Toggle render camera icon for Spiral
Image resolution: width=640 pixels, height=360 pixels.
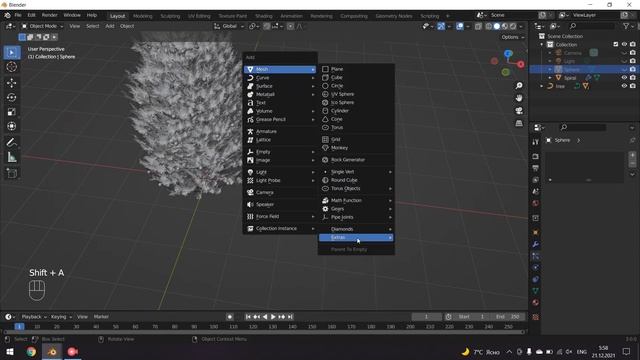(633, 78)
